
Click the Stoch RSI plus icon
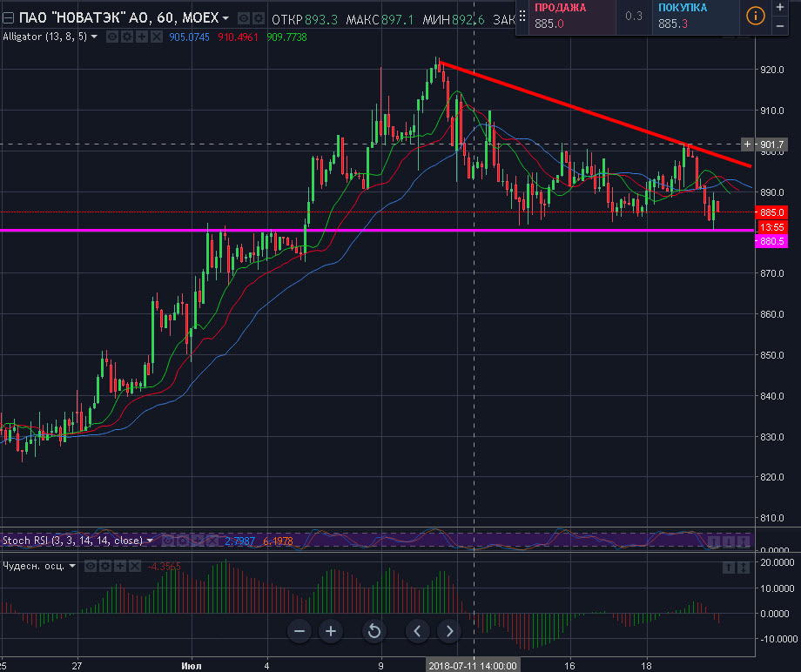[x=197, y=541]
